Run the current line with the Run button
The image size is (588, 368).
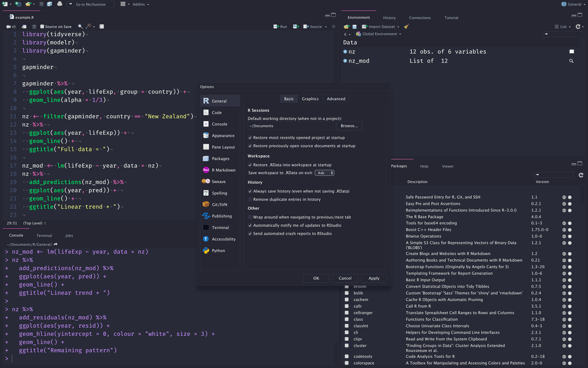(281, 26)
